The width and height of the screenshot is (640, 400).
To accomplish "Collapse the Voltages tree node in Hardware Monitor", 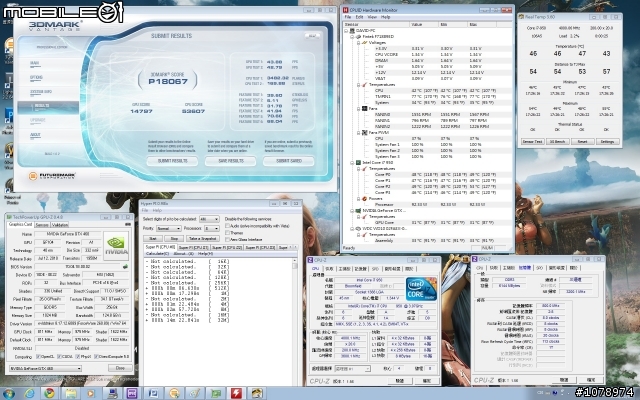I will [358, 42].
